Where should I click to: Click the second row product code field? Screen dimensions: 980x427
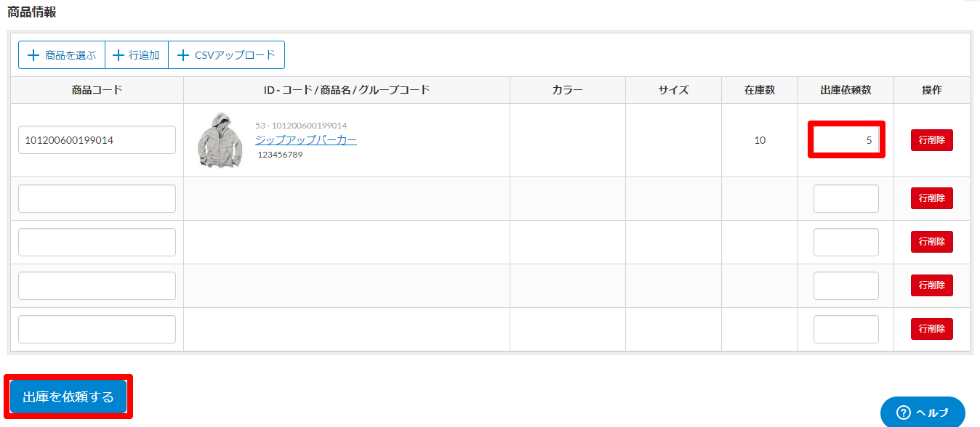click(x=97, y=199)
